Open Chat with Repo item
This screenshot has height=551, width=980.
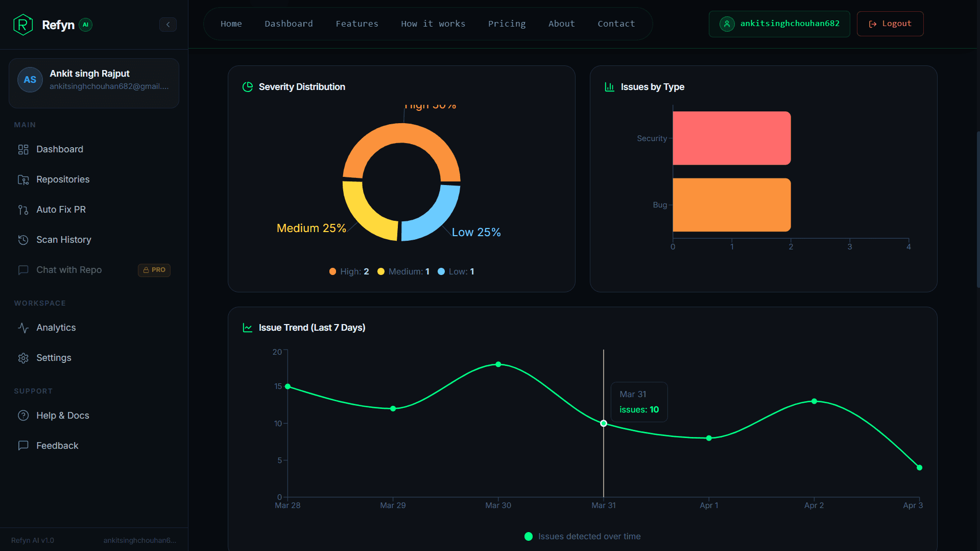click(x=68, y=270)
